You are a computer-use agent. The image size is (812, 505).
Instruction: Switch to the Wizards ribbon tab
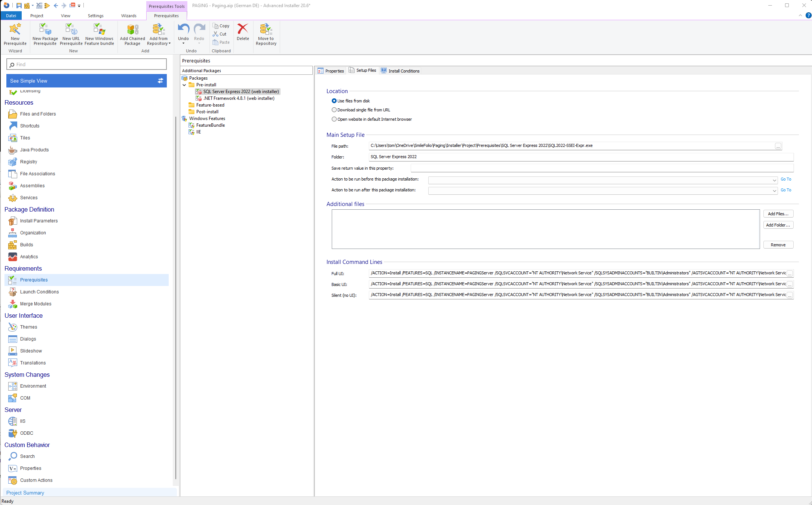129,16
